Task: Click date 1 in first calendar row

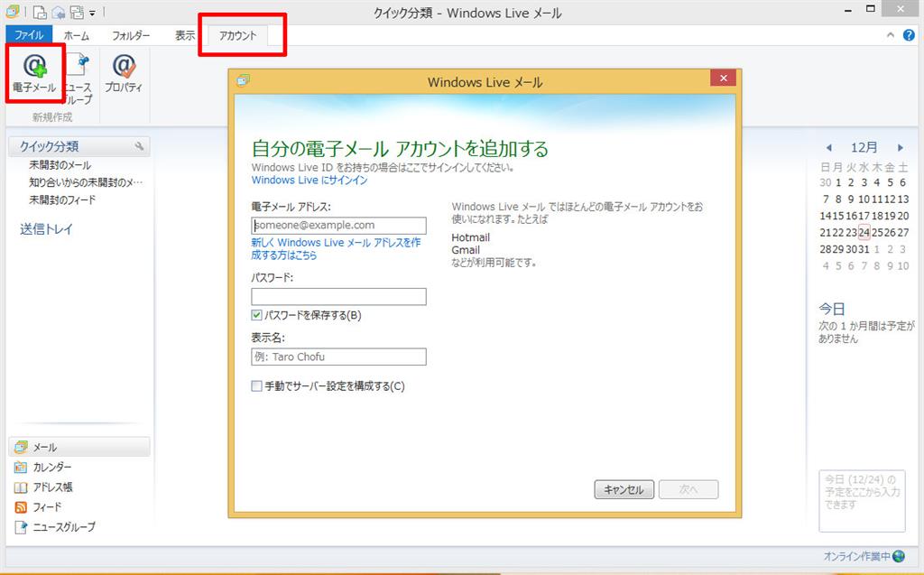Action: [838, 182]
